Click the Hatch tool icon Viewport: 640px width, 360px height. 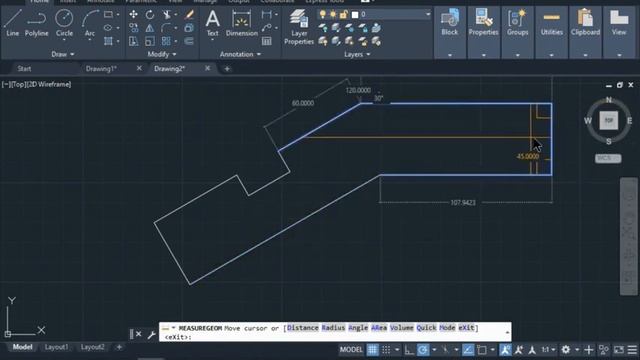[x=108, y=41]
